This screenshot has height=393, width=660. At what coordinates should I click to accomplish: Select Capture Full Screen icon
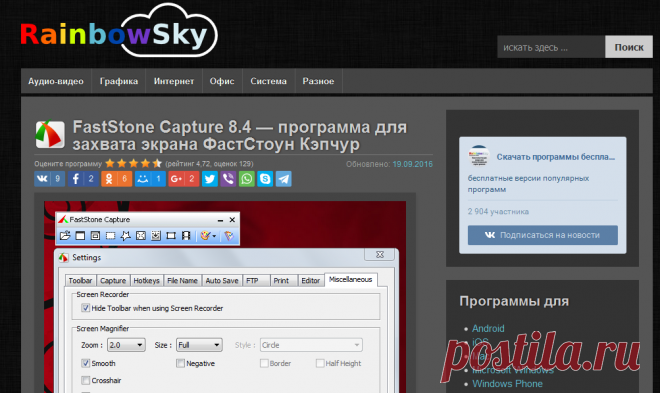[x=141, y=236]
